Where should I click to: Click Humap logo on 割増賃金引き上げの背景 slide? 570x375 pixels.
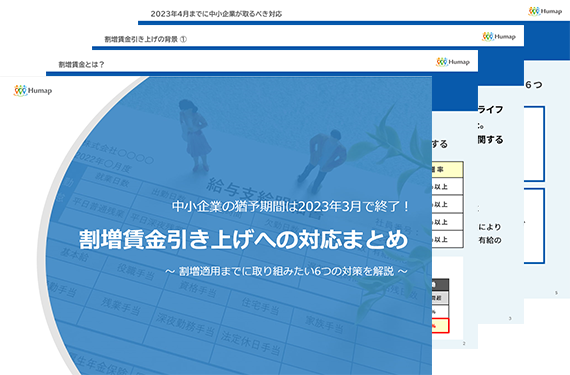(x=499, y=36)
